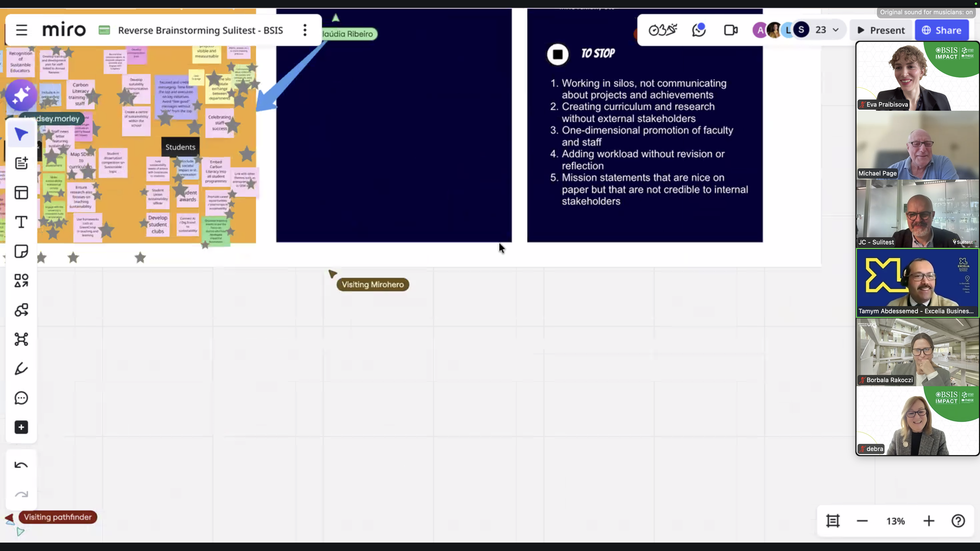Screen dimensions: 980x551
Task: Click the board title Reverse Brainstorming Sulitest
Action: pos(200,30)
